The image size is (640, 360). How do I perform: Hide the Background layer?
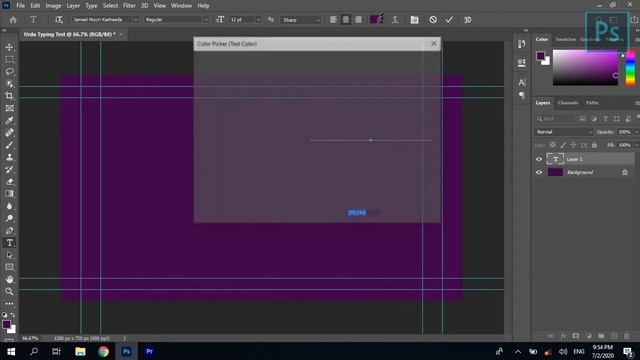click(539, 172)
